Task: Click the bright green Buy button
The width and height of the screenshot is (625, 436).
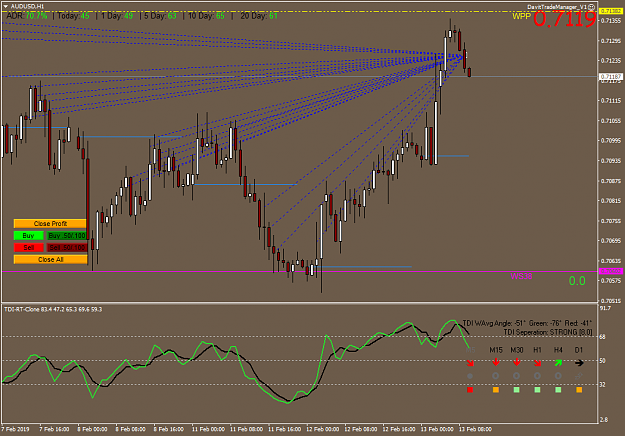Action: coord(28,236)
